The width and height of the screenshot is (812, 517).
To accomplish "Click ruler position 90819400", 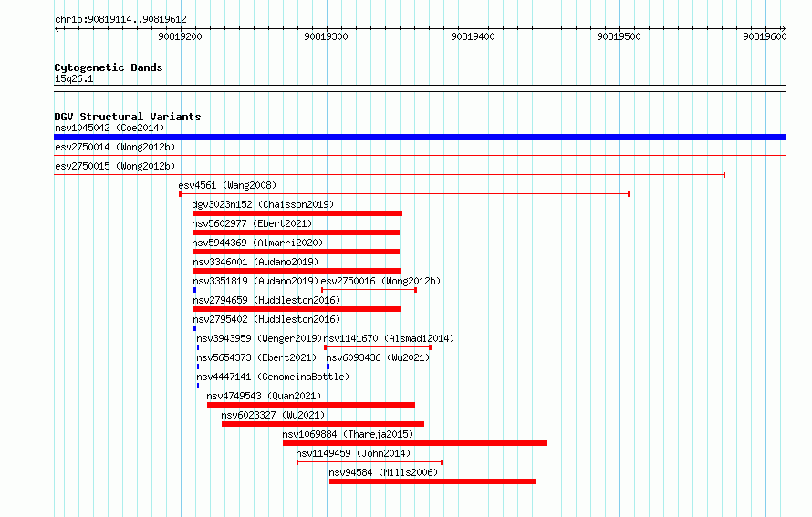I will [473, 36].
